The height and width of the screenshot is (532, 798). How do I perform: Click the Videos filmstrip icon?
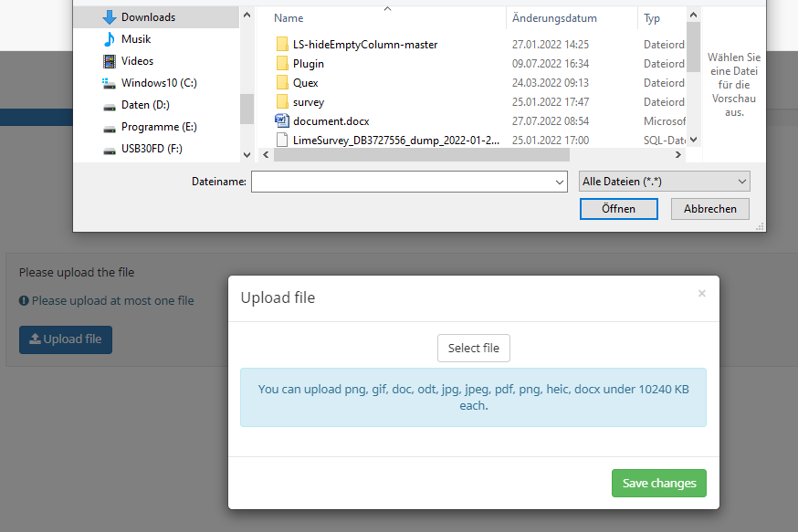(110, 61)
